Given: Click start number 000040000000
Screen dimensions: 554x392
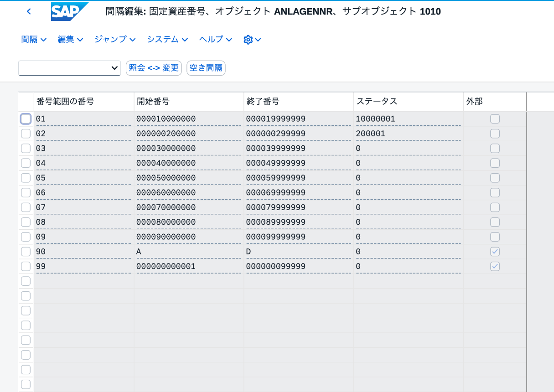Looking at the screenshot, I should (x=189, y=163).
